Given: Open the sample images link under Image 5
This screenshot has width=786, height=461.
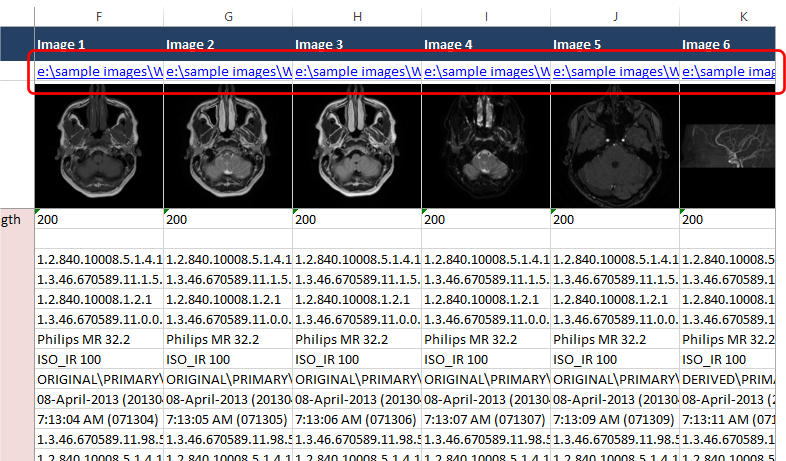Looking at the screenshot, I should tap(615, 72).
